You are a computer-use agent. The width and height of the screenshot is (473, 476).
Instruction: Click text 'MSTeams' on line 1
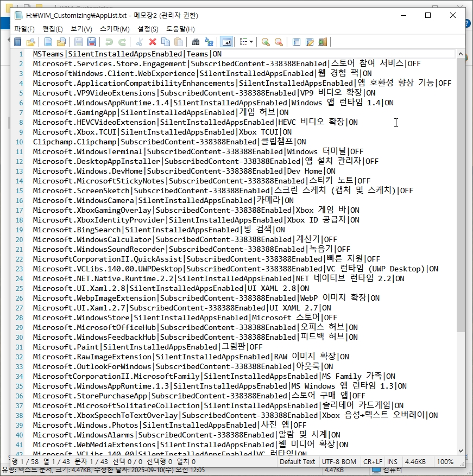coord(48,54)
